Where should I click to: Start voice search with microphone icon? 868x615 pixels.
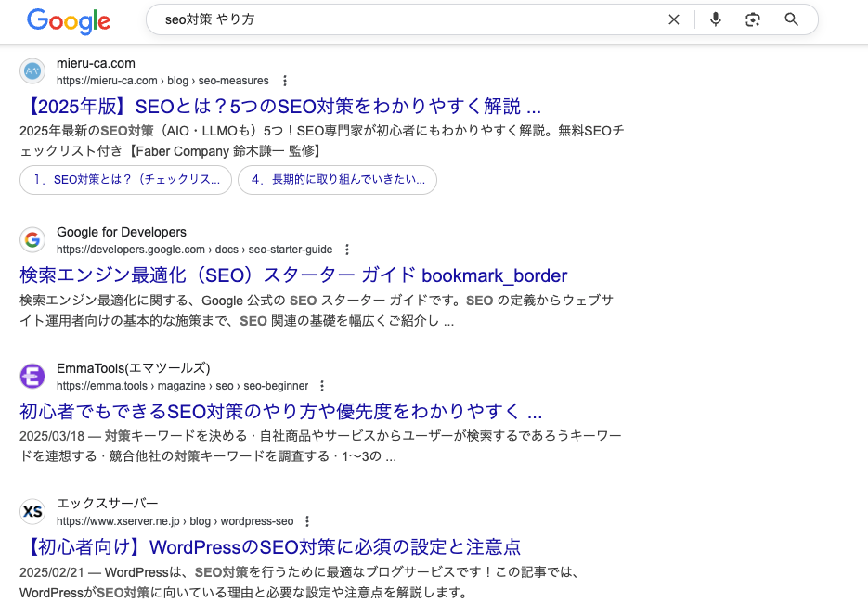click(x=716, y=19)
